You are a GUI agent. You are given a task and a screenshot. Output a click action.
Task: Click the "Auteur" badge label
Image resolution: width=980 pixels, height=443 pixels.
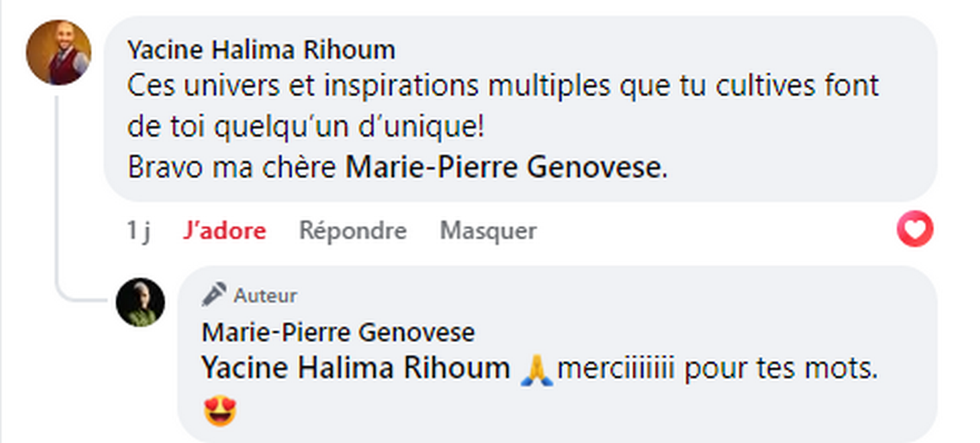click(266, 295)
